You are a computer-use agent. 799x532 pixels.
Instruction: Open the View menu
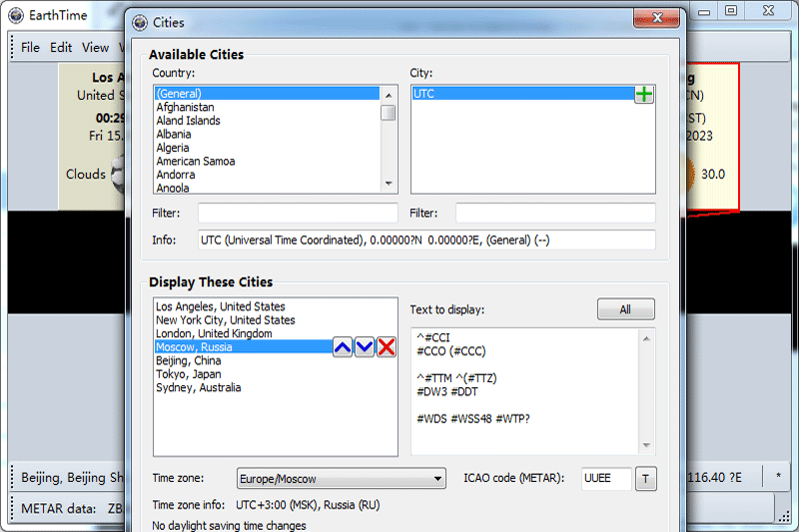pyautogui.click(x=95, y=47)
